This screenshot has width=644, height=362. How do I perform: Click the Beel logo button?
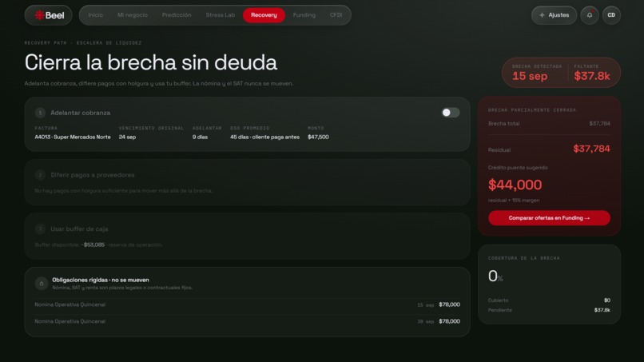[x=49, y=15]
